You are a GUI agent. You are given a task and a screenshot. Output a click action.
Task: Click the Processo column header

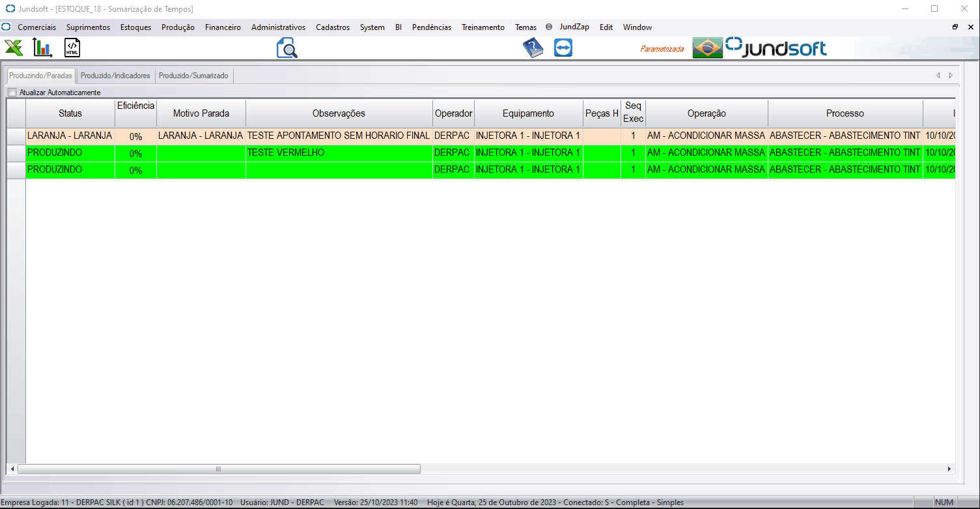coord(845,113)
